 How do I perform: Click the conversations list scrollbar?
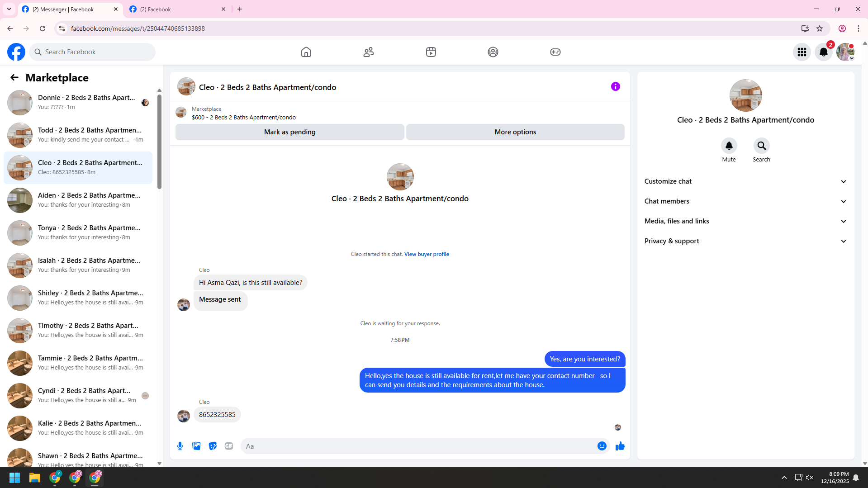point(159,142)
